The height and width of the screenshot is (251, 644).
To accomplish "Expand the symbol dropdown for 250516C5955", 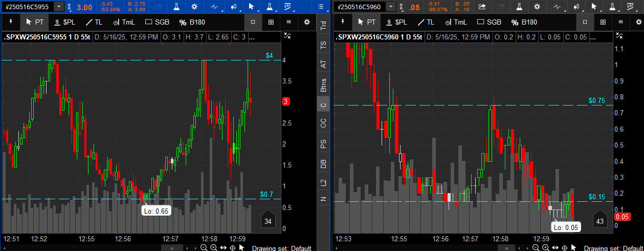I will [59, 7].
